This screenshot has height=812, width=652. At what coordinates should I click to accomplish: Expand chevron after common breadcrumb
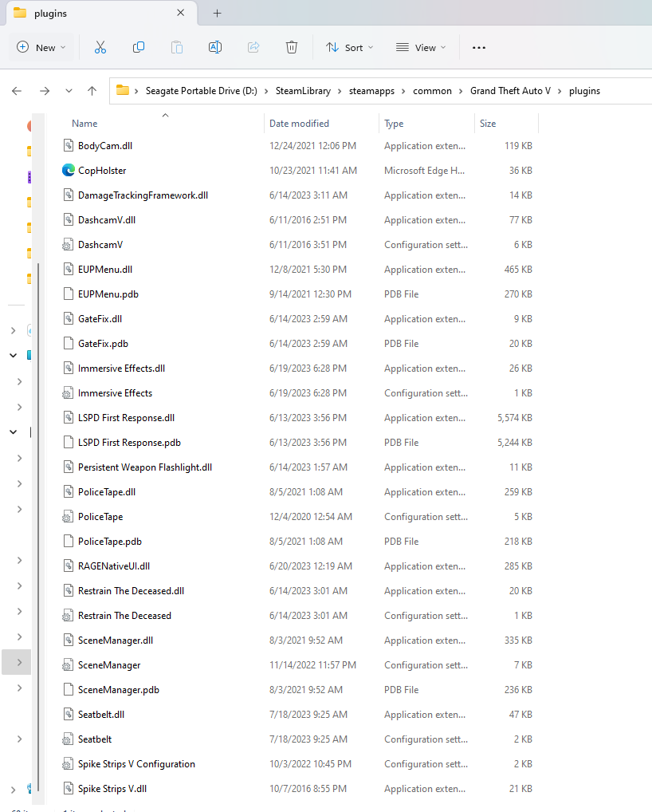461,91
